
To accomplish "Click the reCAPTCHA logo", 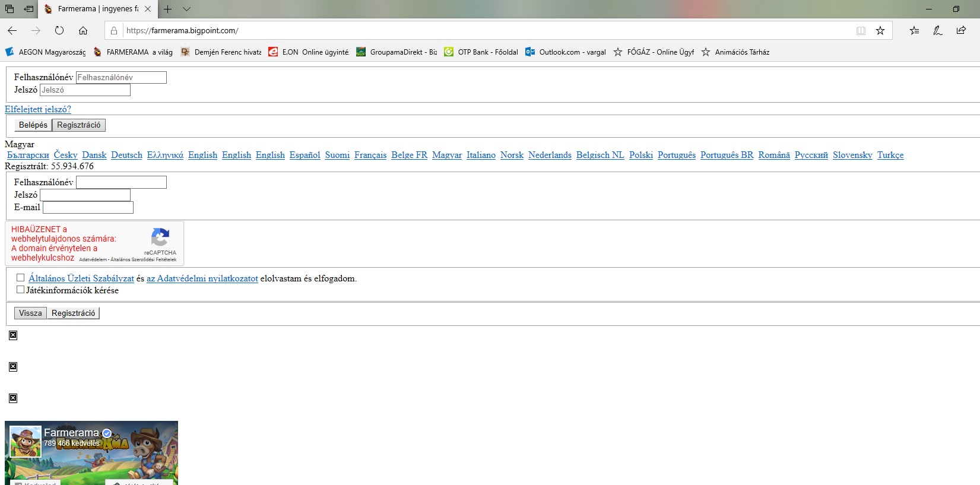I will [160, 237].
